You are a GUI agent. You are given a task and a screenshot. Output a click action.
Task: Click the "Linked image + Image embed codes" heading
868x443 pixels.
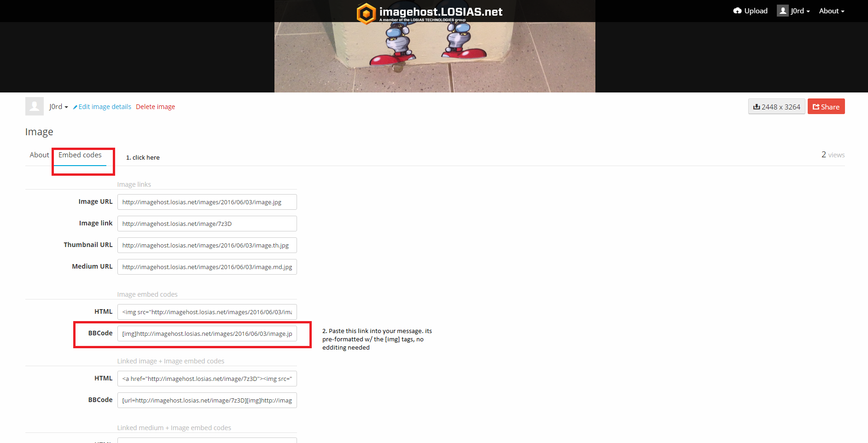click(171, 361)
